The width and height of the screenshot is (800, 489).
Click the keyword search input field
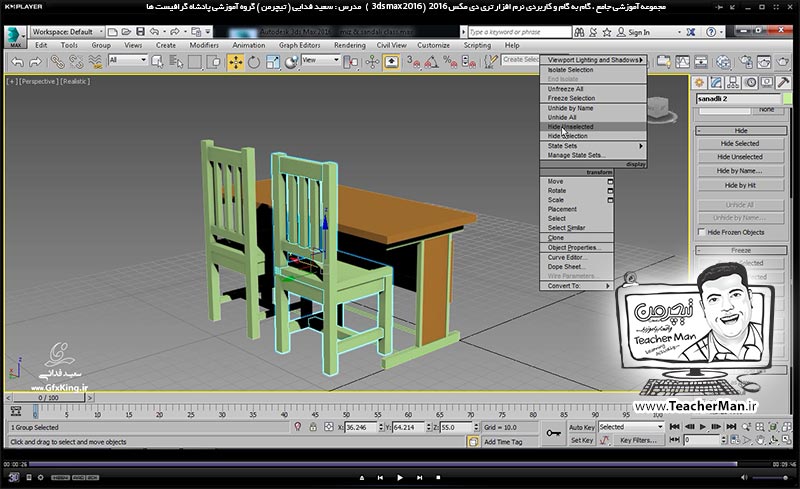[520, 32]
